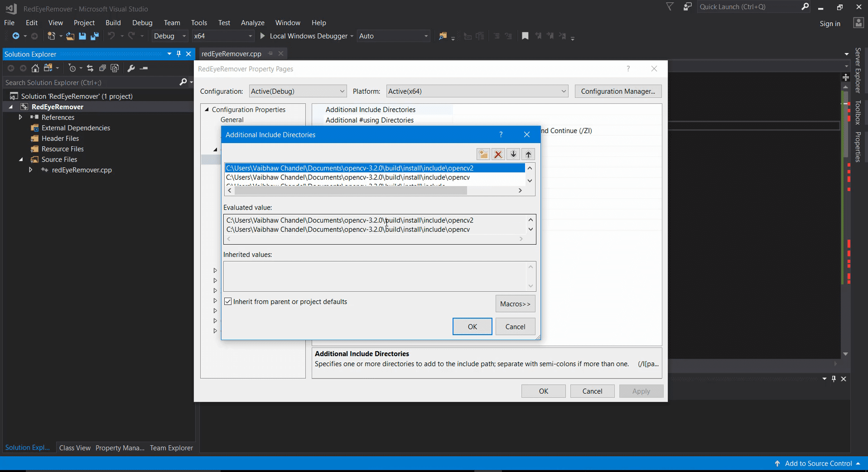Open the Configuration dropdown showing Active(Debug)
The height and width of the screenshot is (472, 868).
click(342, 91)
